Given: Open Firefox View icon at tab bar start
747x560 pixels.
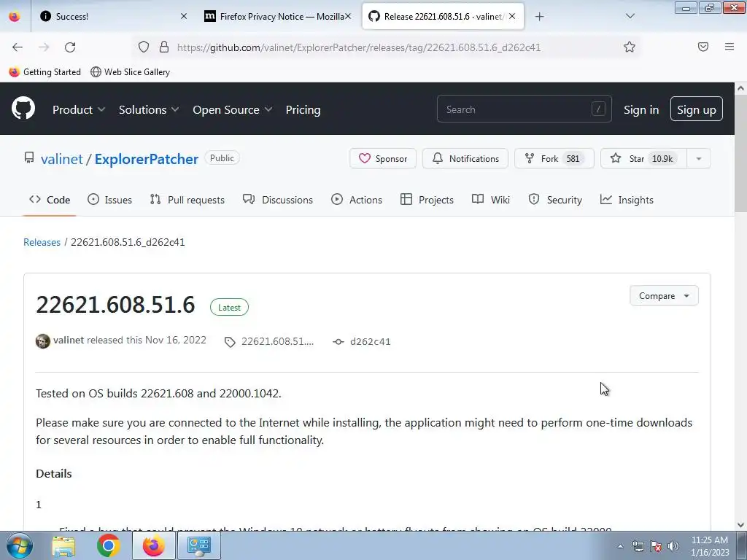Looking at the screenshot, I should (15, 17).
